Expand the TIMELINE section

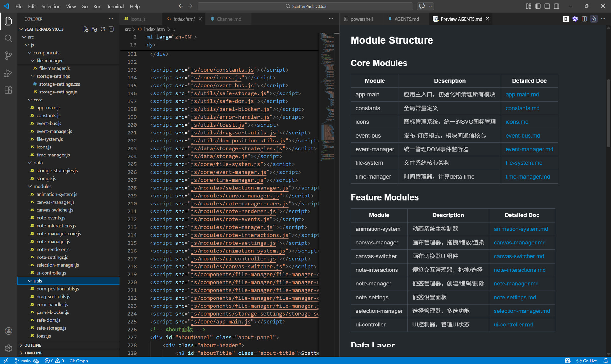coord(33,353)
